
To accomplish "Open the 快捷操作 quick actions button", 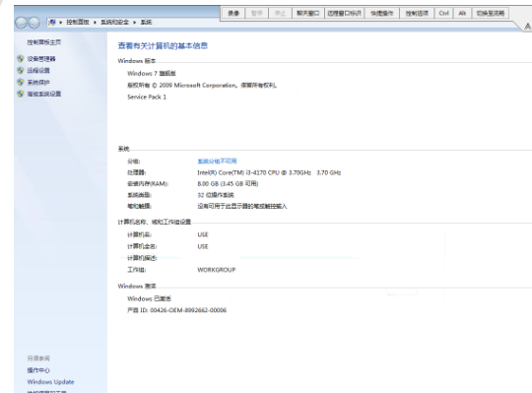I will 382,13.
